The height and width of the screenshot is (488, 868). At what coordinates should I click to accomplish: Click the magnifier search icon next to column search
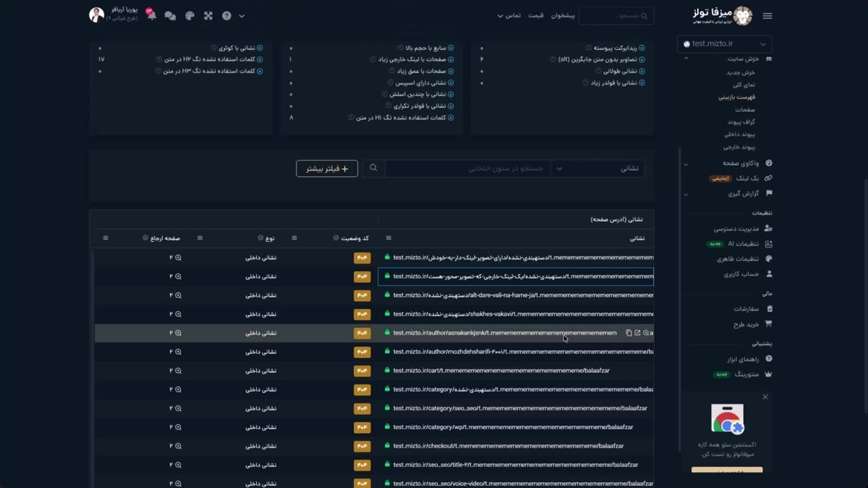(373, 168)
